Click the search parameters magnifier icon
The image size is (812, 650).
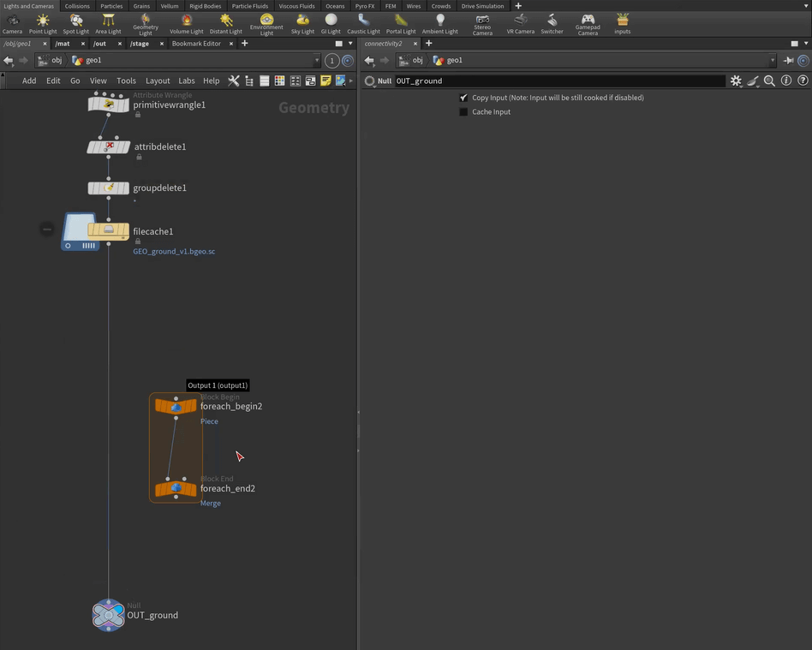click(769, 81)
